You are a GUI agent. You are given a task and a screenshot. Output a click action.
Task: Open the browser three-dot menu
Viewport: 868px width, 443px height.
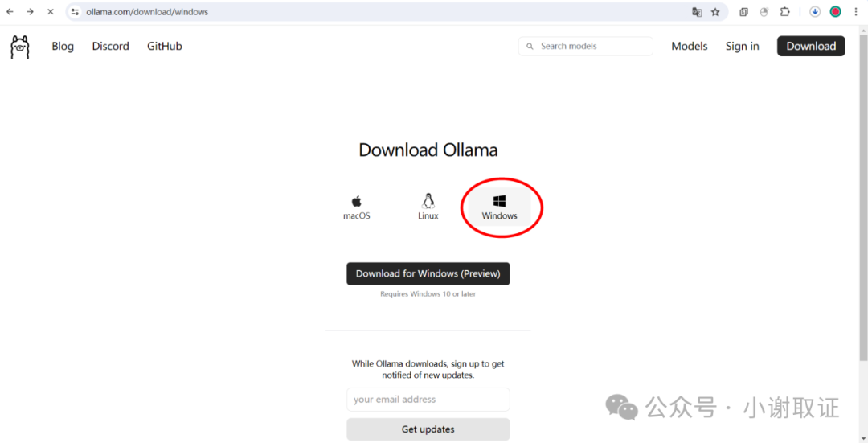(855, 11)
